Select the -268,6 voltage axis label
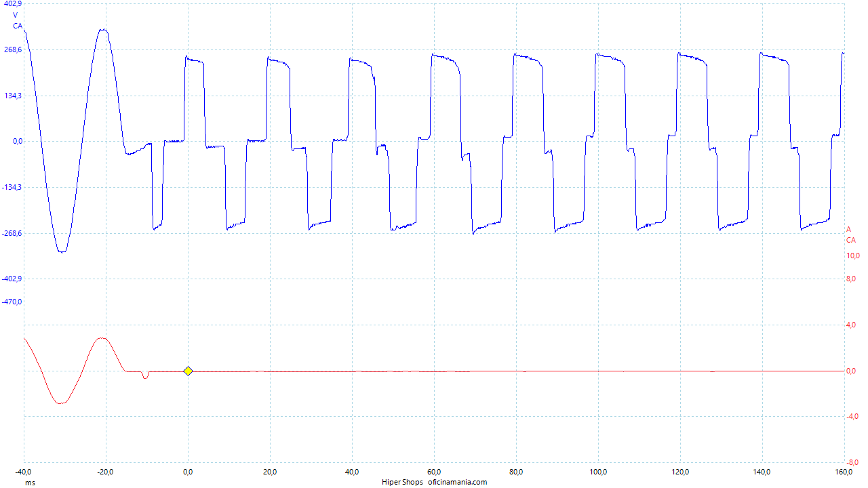The height and width of the screenshot is (488, 868). (12, 233)
